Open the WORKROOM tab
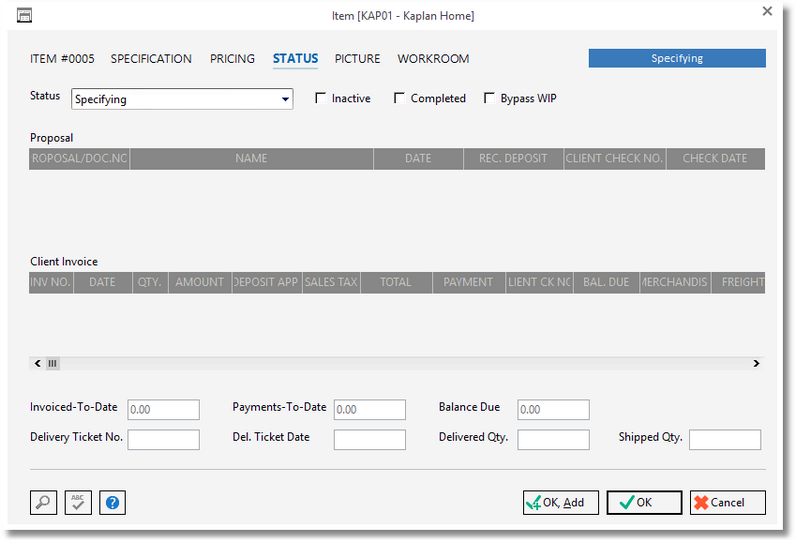 [x=433, y=59]
